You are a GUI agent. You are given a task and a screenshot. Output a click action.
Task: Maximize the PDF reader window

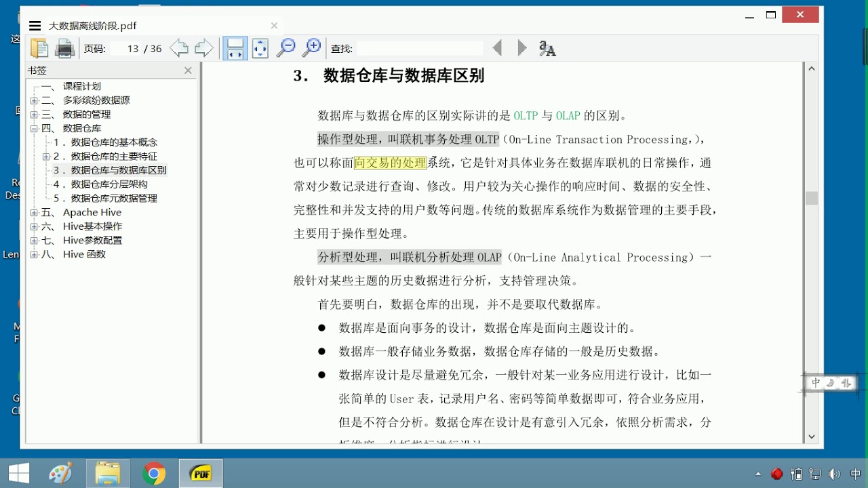coord(770,15)
